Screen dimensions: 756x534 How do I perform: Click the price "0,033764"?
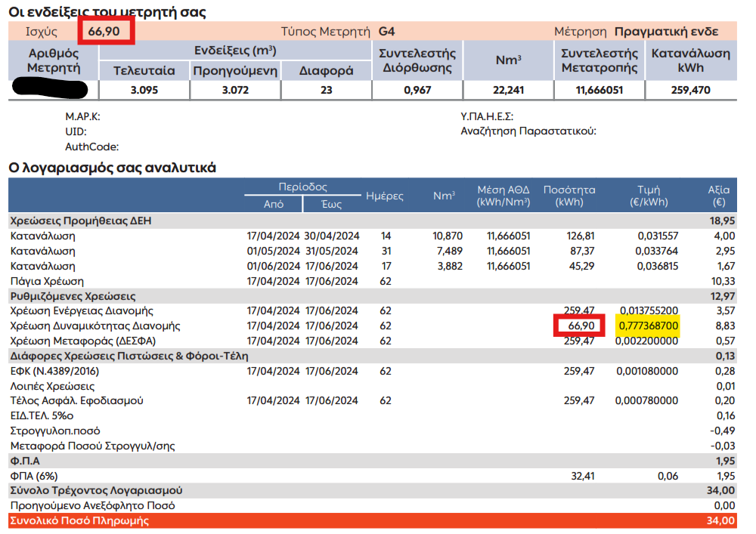tap(657, 251)
